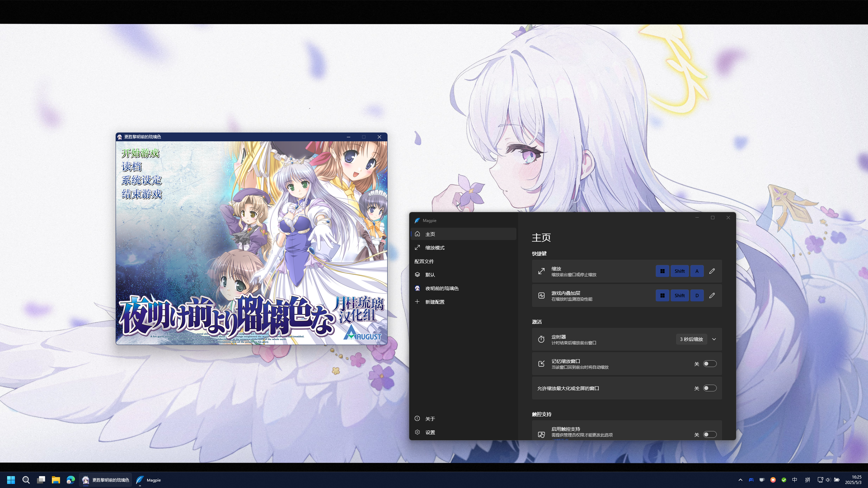
Task: Toggle 启用触控支持 switch
Action: tap(710, 434)
